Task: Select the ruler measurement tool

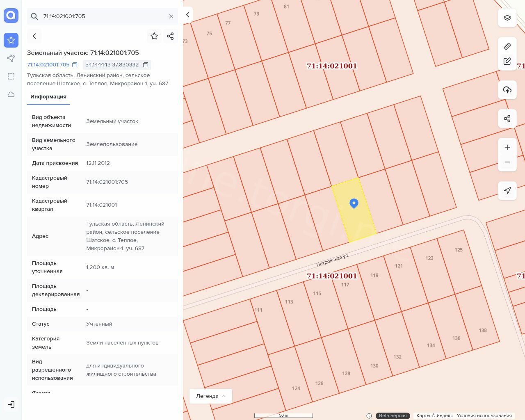Action: pyautogui.click(x=507, y=46)
